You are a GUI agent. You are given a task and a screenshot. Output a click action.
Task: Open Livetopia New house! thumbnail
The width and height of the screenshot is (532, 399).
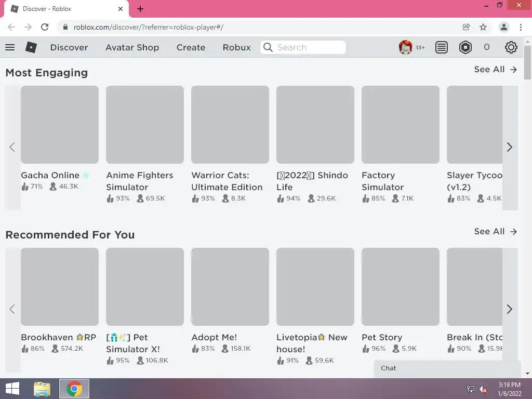tap(315, 287)
